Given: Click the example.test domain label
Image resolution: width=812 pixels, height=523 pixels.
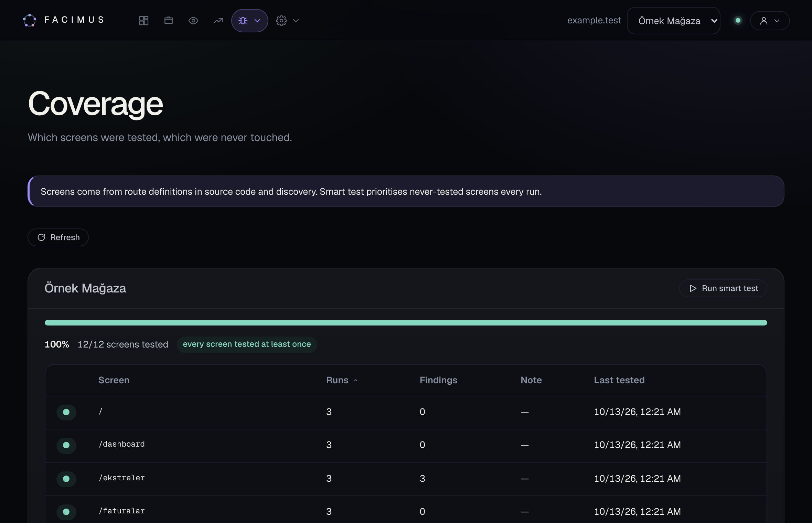Looking at the screenshot, I should (594, 20).
